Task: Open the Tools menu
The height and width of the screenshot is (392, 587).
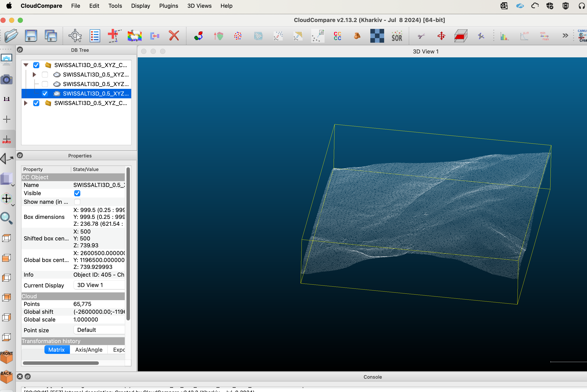Action: 115,6
